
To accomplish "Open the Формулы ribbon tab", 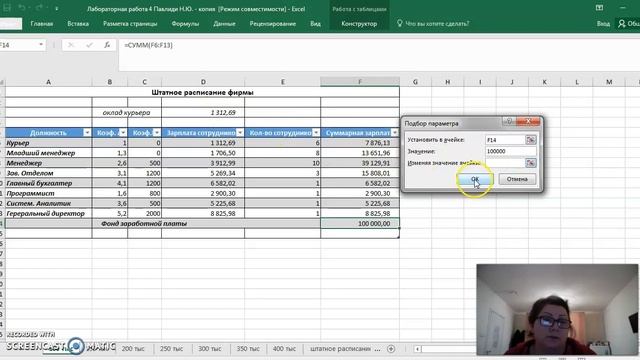I will tap(185, 24).
